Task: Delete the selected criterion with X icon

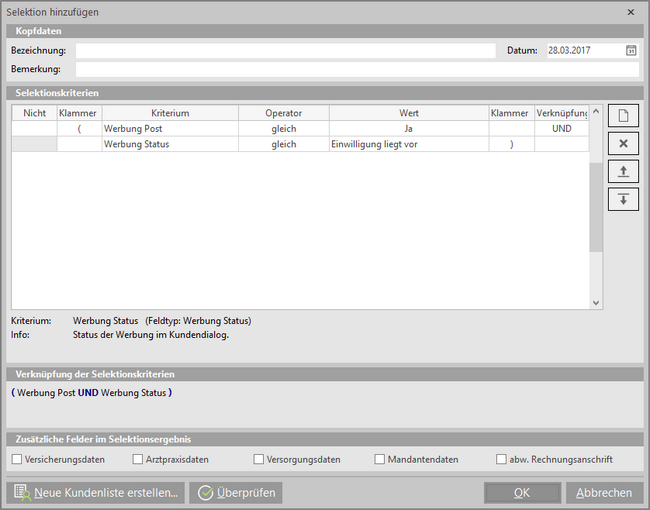Action: (x=623, y=144)
